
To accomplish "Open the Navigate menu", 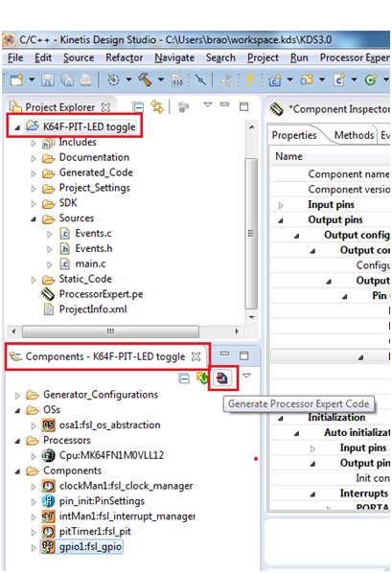I will coord(174,57).
